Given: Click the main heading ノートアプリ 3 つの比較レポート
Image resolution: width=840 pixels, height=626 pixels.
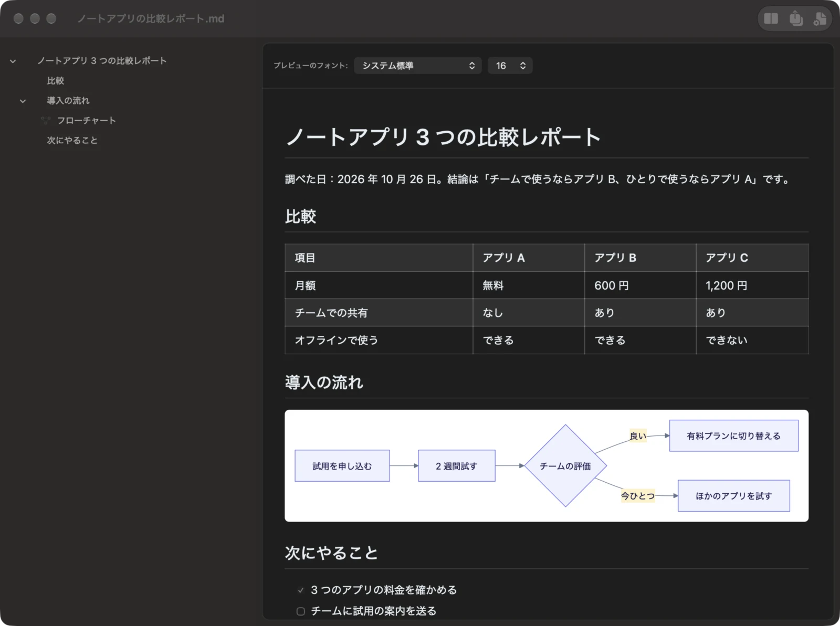Looking at the screenshot, I should click(443, 137).
